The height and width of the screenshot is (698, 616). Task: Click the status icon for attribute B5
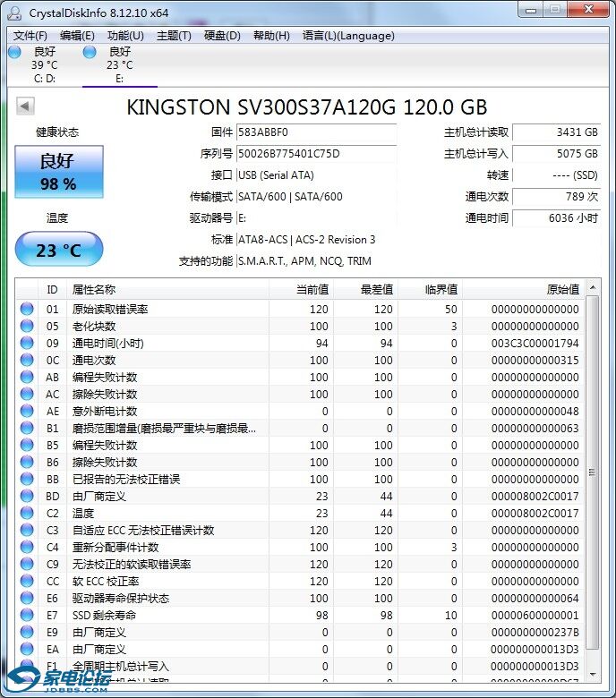(x=27, y=445)
